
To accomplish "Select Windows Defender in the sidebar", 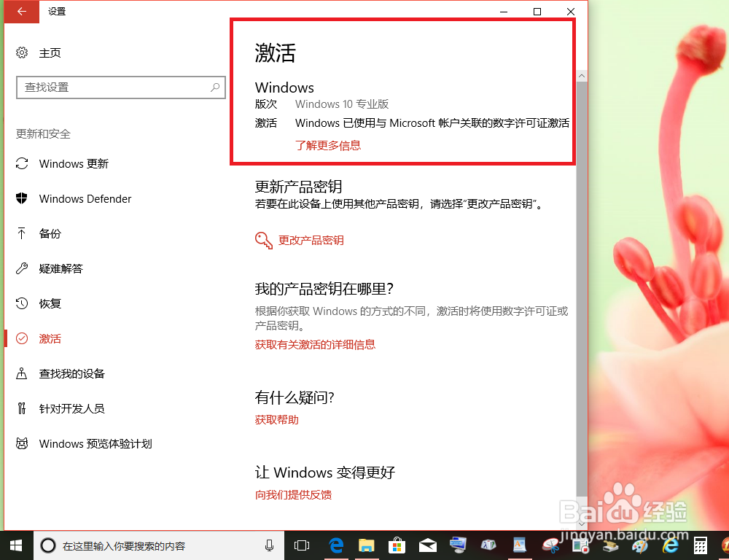I will (x=83, y=198).
